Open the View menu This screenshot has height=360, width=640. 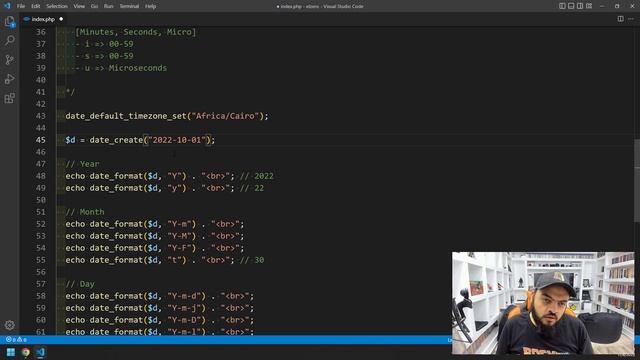pos(79,6)
